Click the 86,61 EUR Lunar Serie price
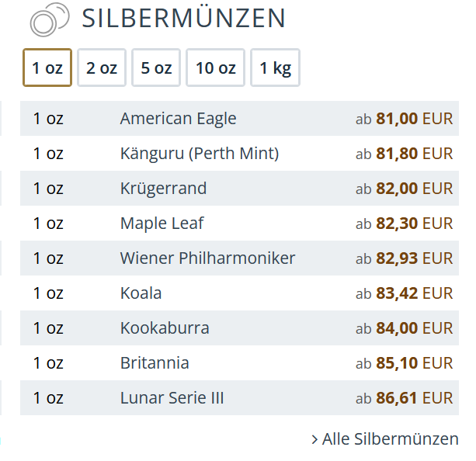The height and width of the screenshot is (461, 476). [404, 398]
